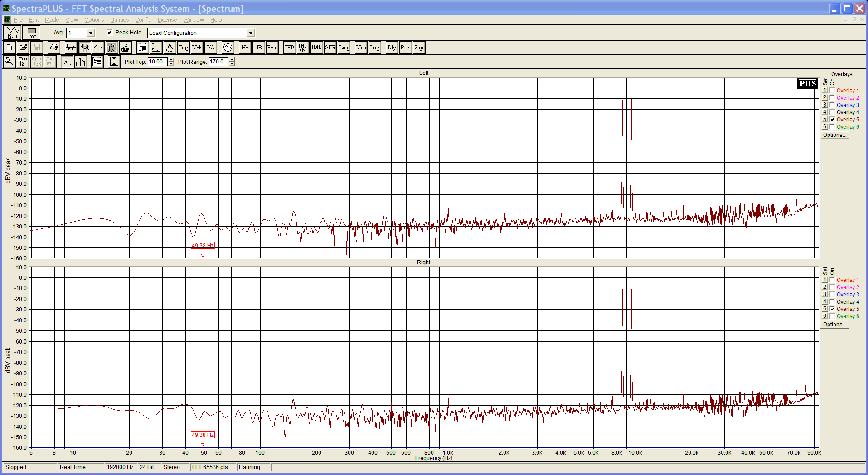Increase Plot Range with spinner arrow
The width and height of the screenshot is (868, 475).
[x=232, y=60]
